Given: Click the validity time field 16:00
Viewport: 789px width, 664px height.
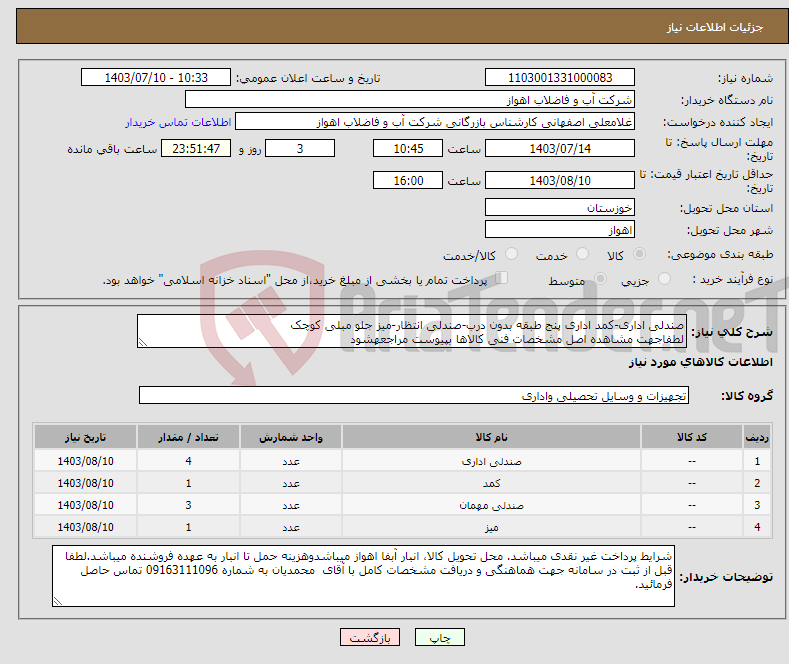Looking at the screenshot, I should (408, 180).
